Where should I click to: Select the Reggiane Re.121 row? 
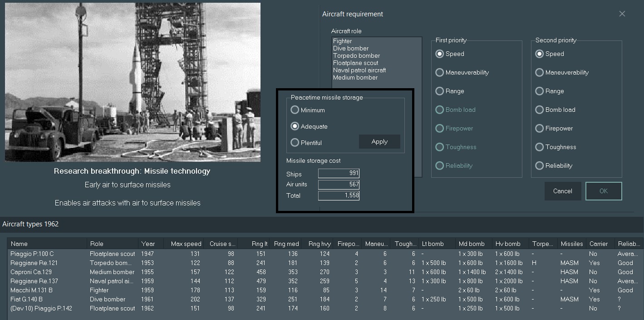pos(326,263)
